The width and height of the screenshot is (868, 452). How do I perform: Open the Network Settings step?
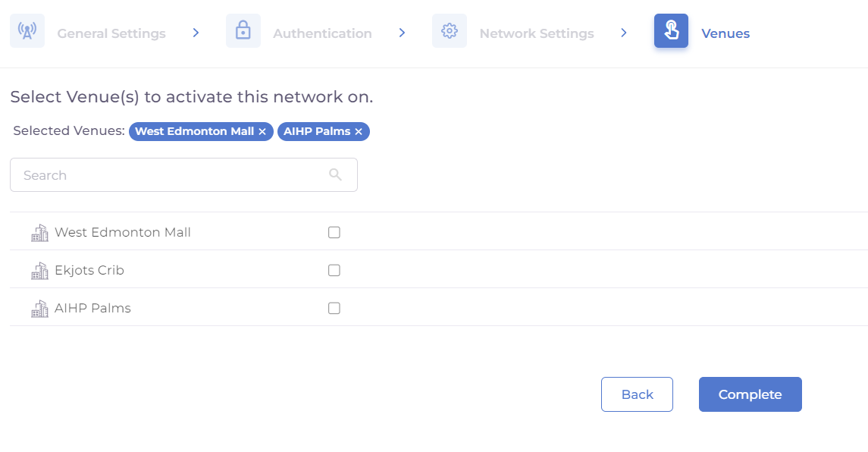click(536, 33)
